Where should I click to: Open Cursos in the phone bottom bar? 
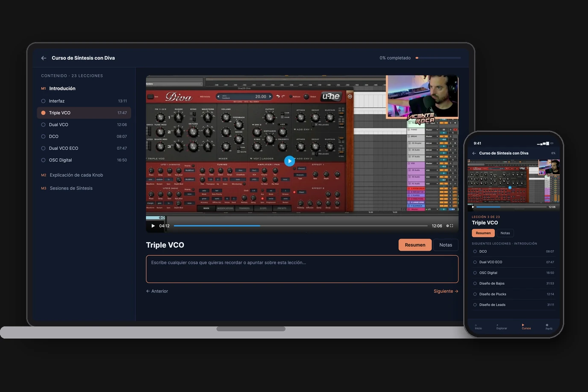point(526,327)
